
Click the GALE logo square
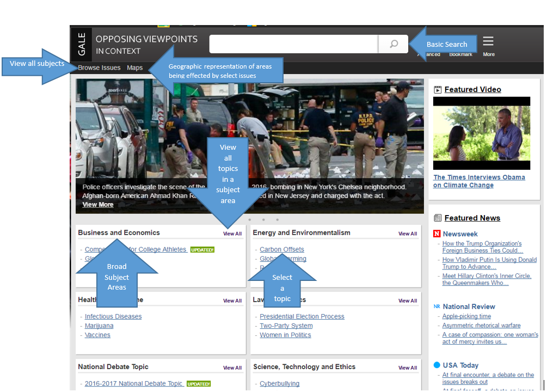click(82, 44)
